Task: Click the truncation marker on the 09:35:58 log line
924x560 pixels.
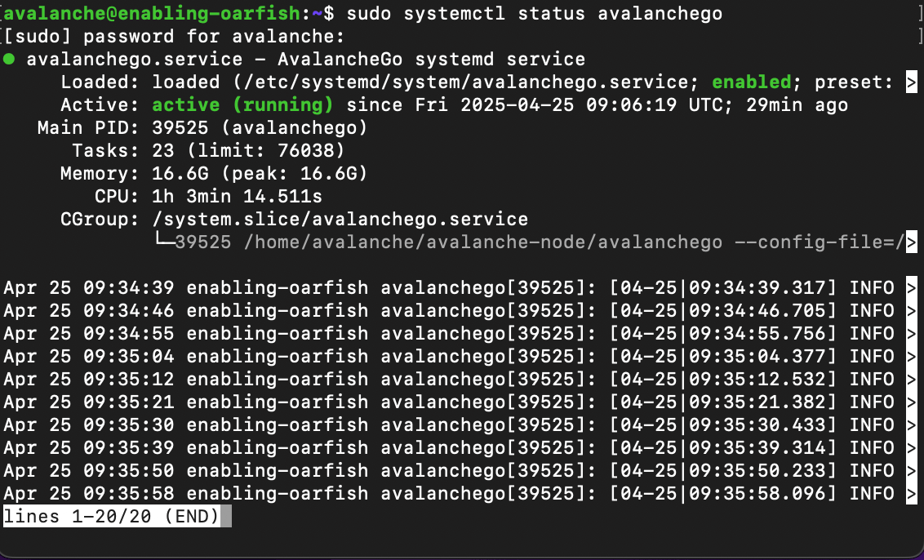Action: [x=912, y=494]
